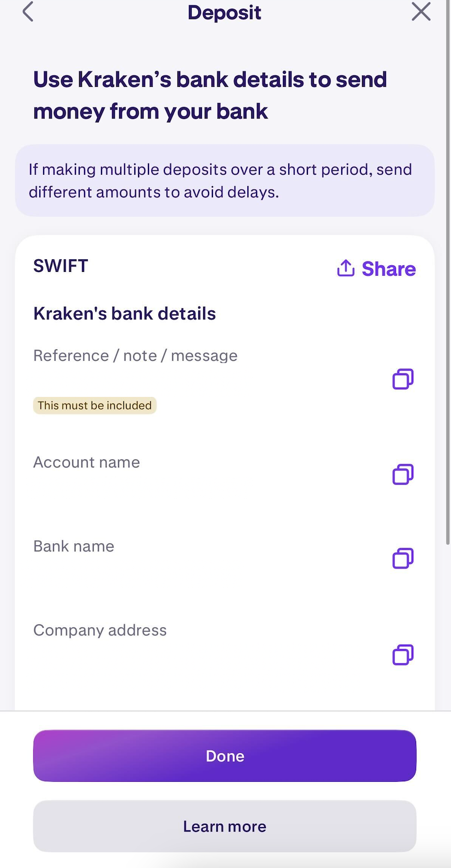Click the Done button
The height and width of the screenshot is (868, 451).
[x=225, y=756]
